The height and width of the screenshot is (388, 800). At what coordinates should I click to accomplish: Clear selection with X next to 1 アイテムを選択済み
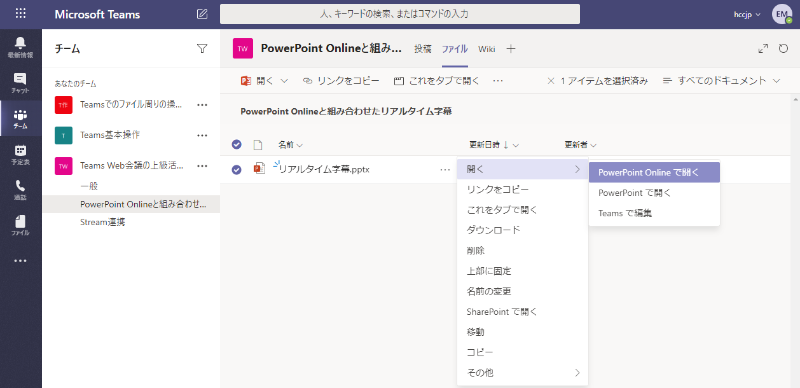point(551,81)
